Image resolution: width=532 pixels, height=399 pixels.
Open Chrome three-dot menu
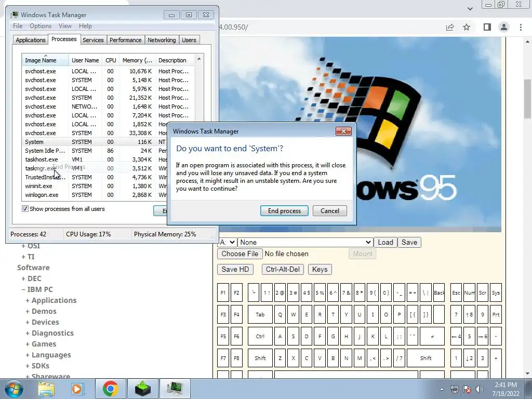coord(521,27)
